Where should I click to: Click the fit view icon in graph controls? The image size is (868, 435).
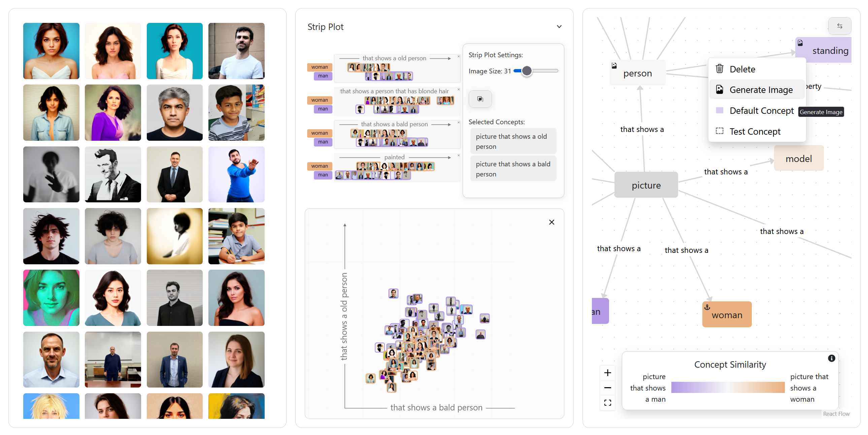(607, 402)
